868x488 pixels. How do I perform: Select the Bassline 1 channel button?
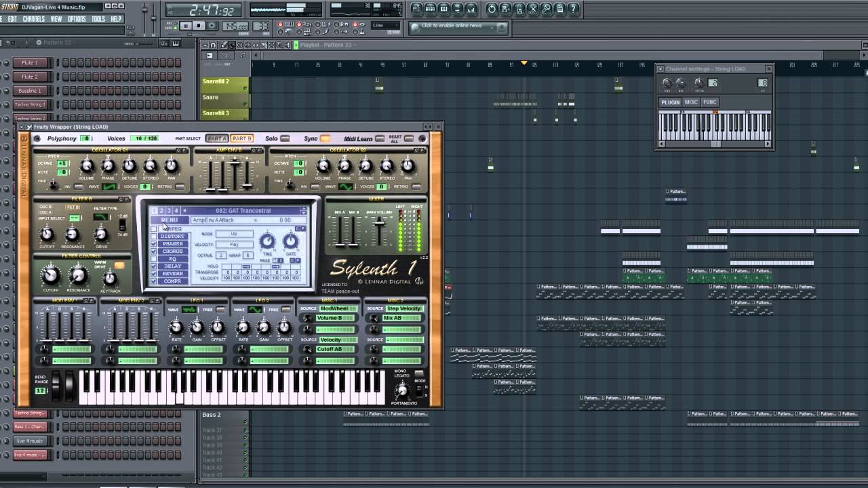click(x=30, y=91)
